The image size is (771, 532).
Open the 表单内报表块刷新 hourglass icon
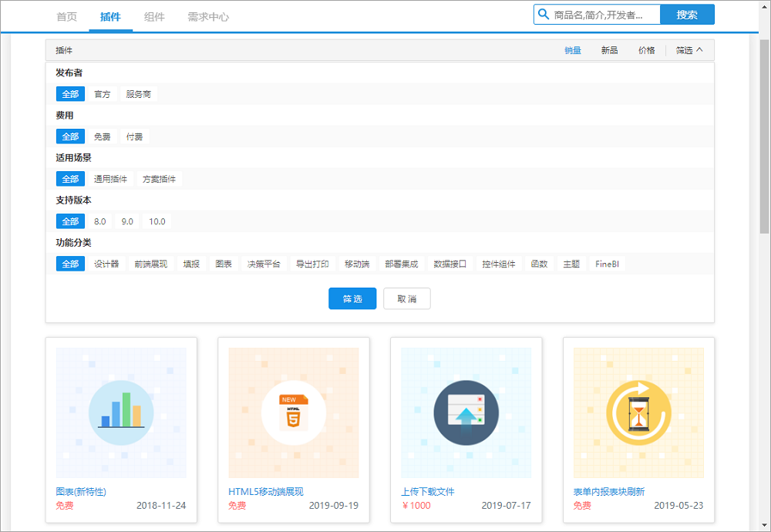point(638,412)
